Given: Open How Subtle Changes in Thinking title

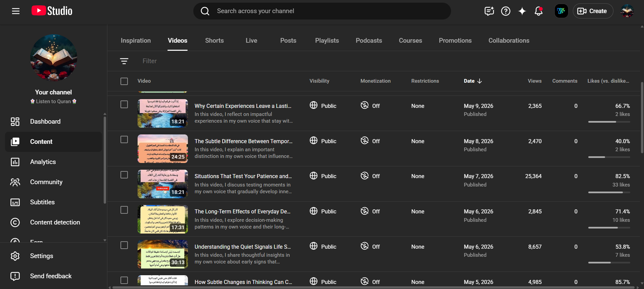Looking at the screenshot, I should [x=243, y=282].
